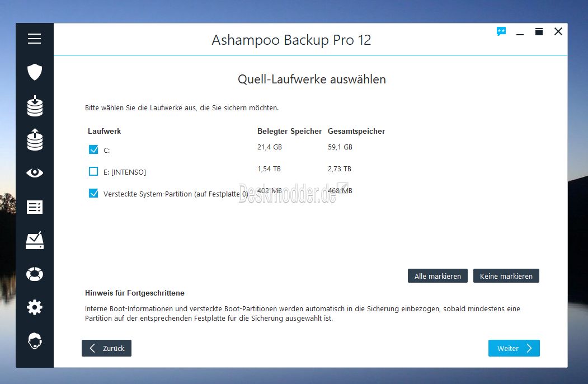Open the eye view backups icon
The width and height of the screenshot is (588, 384).
(35, 172)
